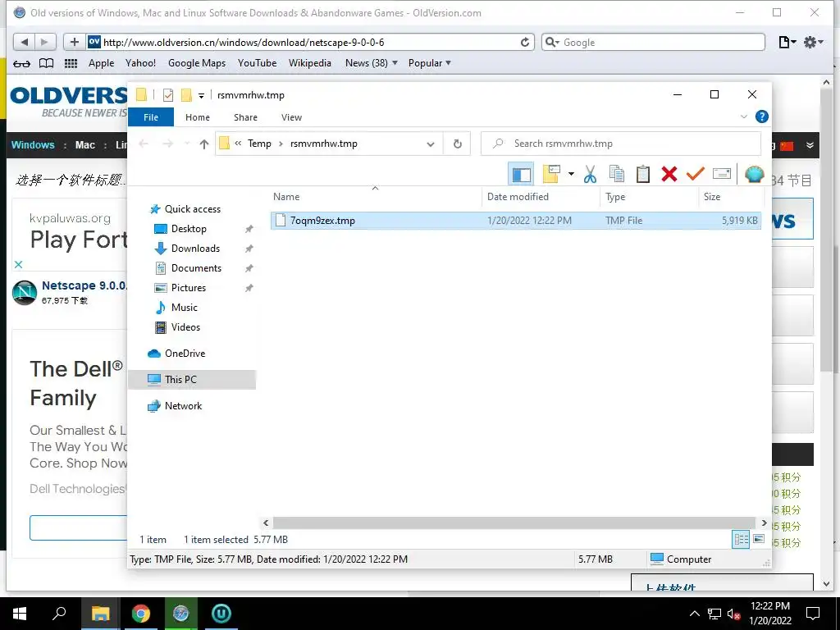Screen dimensions: 840x630
Task: Open Customize Quick Access Toolbar dropdown
Action: (202, 96)
